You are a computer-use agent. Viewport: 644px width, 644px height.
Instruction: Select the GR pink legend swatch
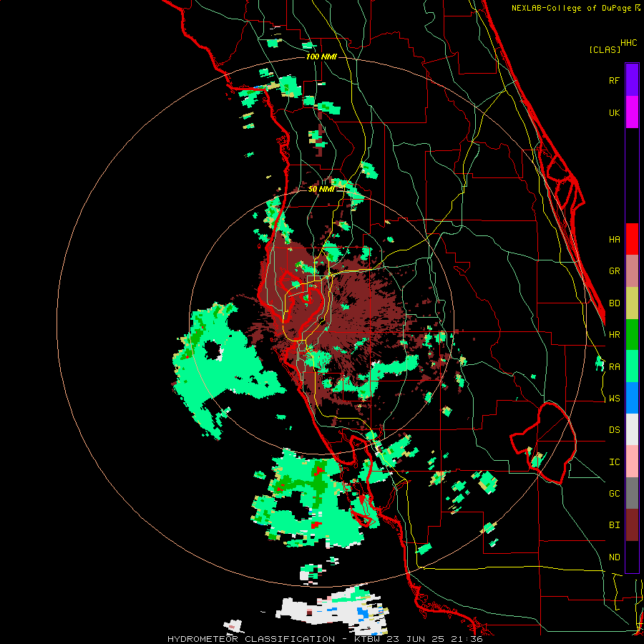[632, 271]
